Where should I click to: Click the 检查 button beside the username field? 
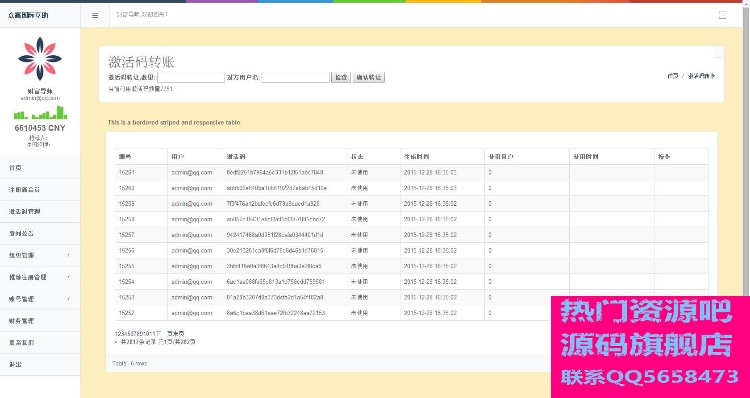(x=341, y=77)
